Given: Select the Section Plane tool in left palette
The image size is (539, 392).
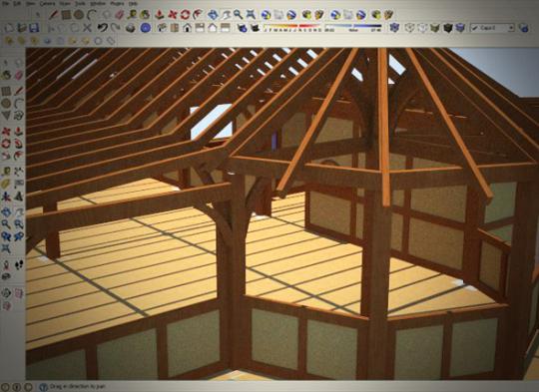Looking at the screenshot, I should 6,293.
